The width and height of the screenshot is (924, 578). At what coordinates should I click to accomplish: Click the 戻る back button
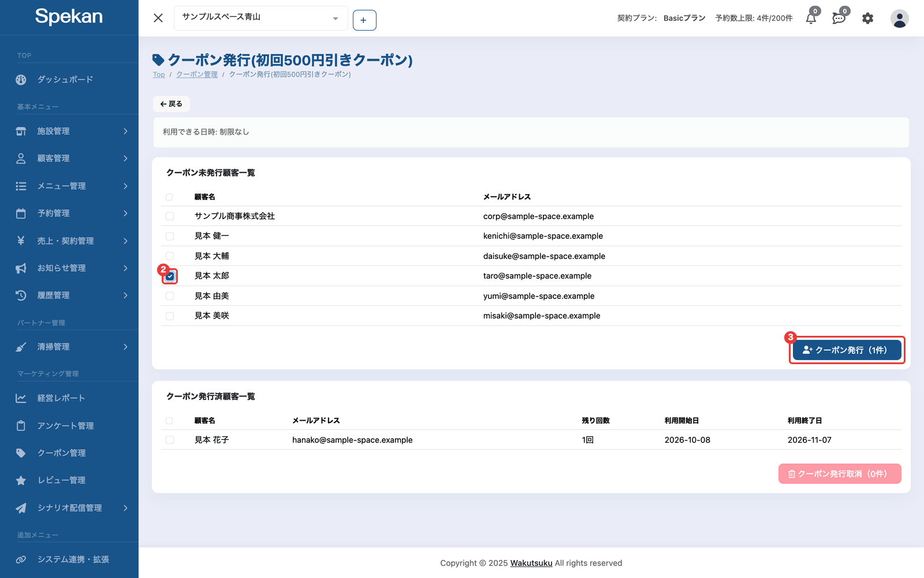[172, 104]
